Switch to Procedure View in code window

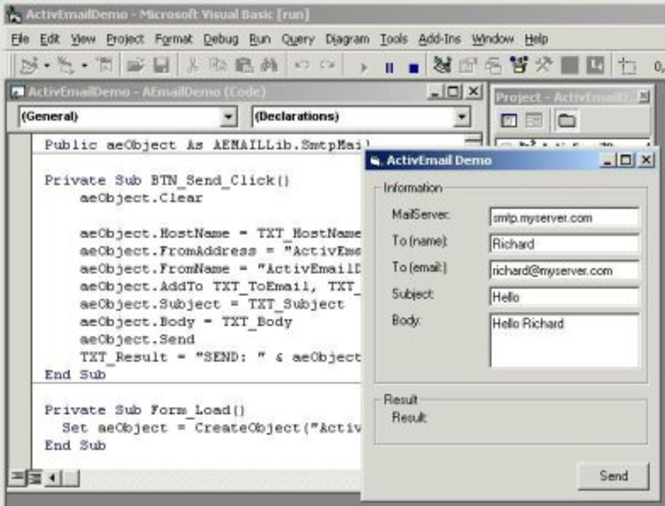[17, 478]
